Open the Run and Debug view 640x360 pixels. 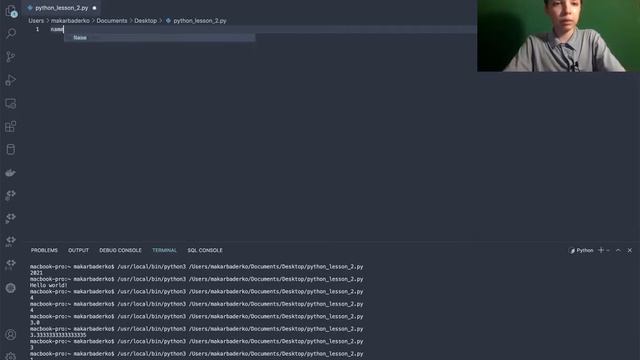[x=11, y=80]
